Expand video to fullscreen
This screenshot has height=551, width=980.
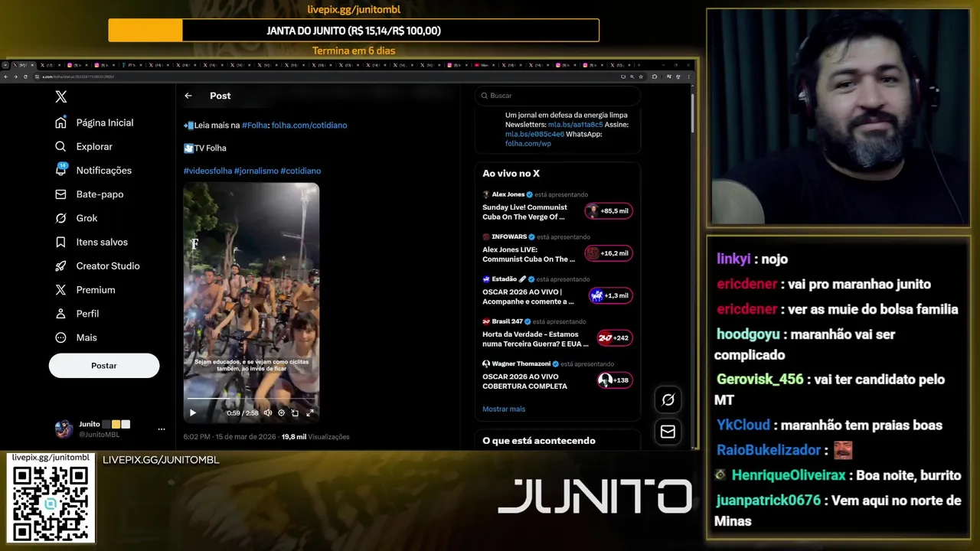point(310,412)
